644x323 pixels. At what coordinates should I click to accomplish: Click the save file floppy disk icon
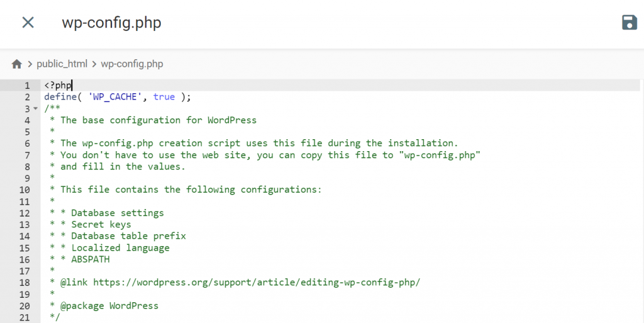(x=629, y=23)
